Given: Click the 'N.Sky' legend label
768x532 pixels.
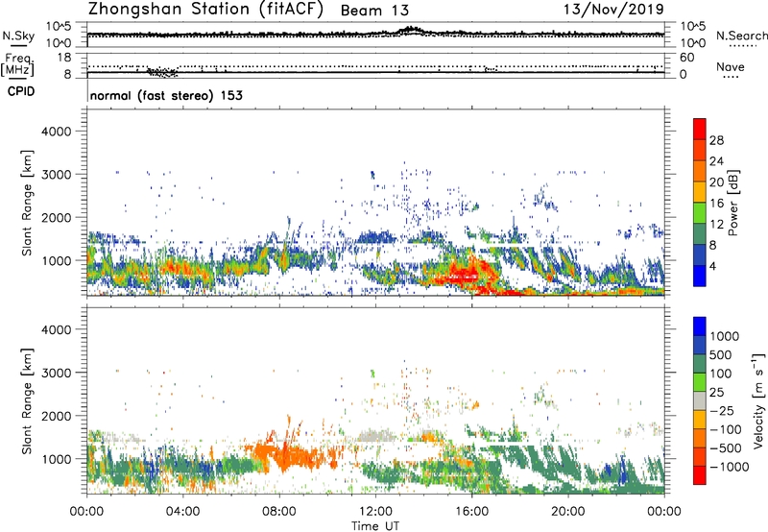Looking at the screenshot, I should (18, 36).
